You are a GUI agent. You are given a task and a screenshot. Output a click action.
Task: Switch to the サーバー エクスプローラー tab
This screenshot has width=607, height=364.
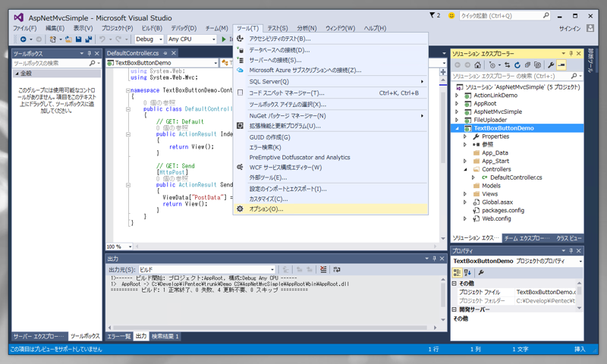pos(40,336)
